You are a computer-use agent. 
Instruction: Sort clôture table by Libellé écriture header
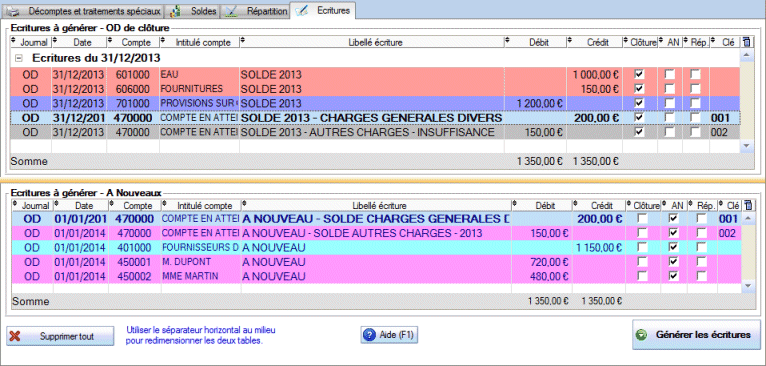tap(372, 43)
